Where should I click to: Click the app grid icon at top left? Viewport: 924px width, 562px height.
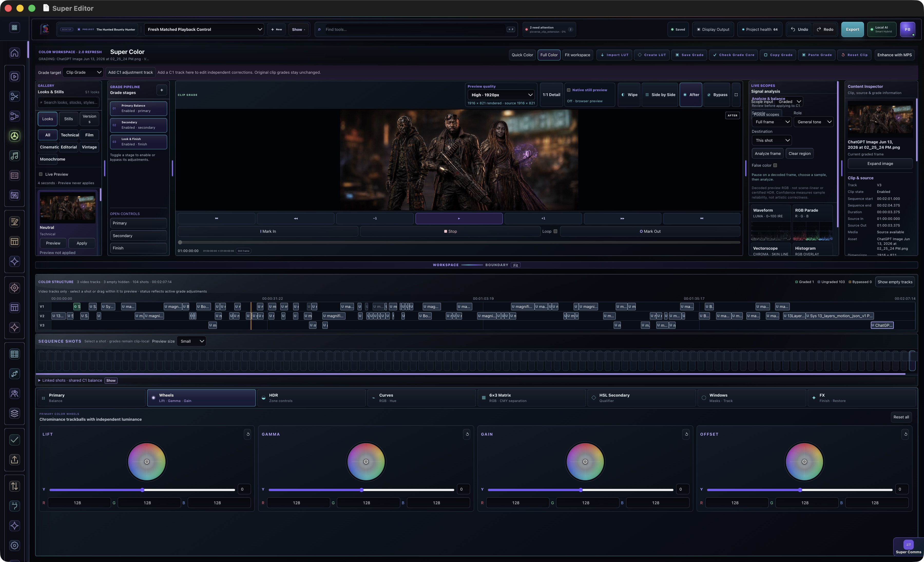pos(14,27)
